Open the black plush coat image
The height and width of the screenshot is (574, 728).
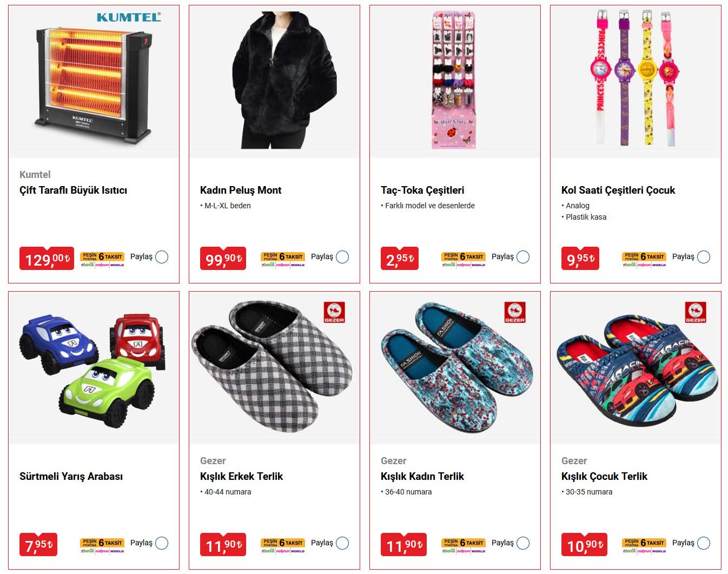click(x=274, y=81)
